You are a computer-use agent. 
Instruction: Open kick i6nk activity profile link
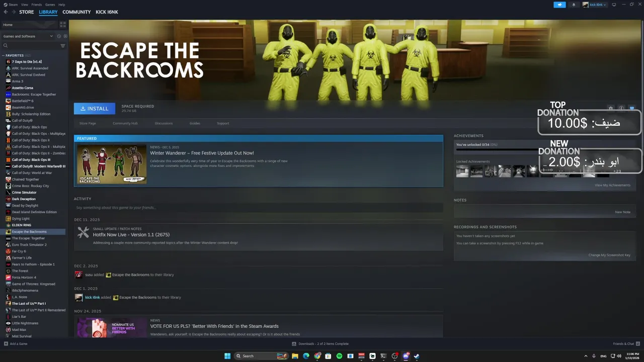pyautogui.click(x=93, y=298)
